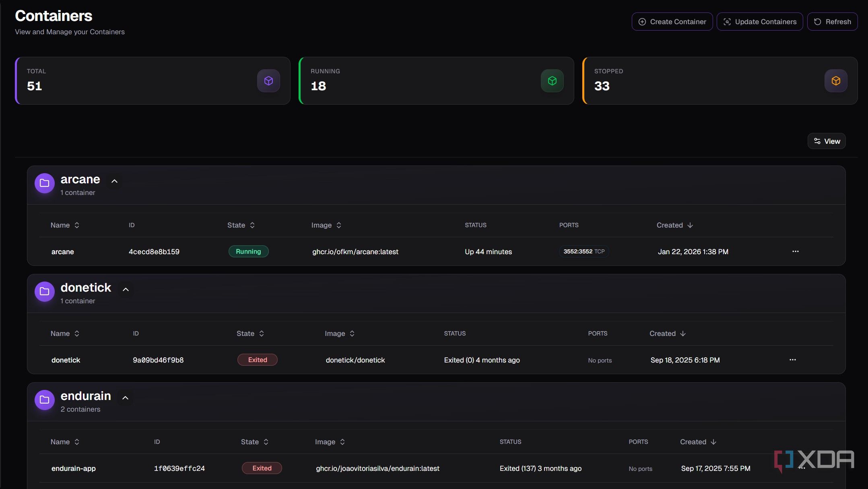This screenshot has width=868, height=489.
Task: Sort arcane table by Image
Action: pyautogui.click(x=326, y=225)
